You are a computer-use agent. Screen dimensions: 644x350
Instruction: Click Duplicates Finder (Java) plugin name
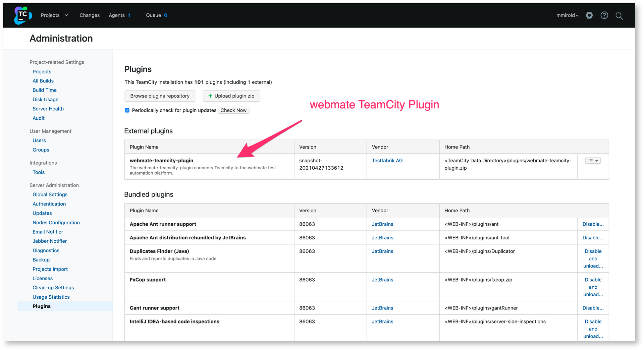click(159, 251)
